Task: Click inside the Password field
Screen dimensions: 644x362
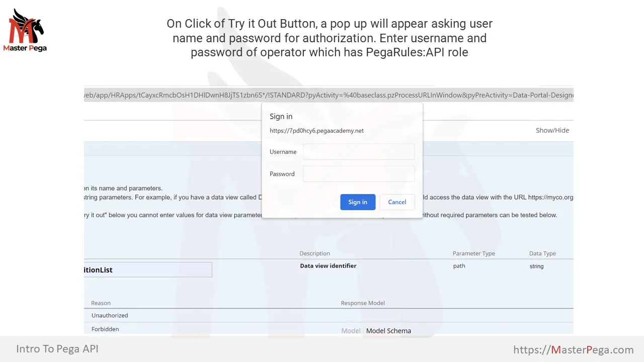Action: pos(358,173)
